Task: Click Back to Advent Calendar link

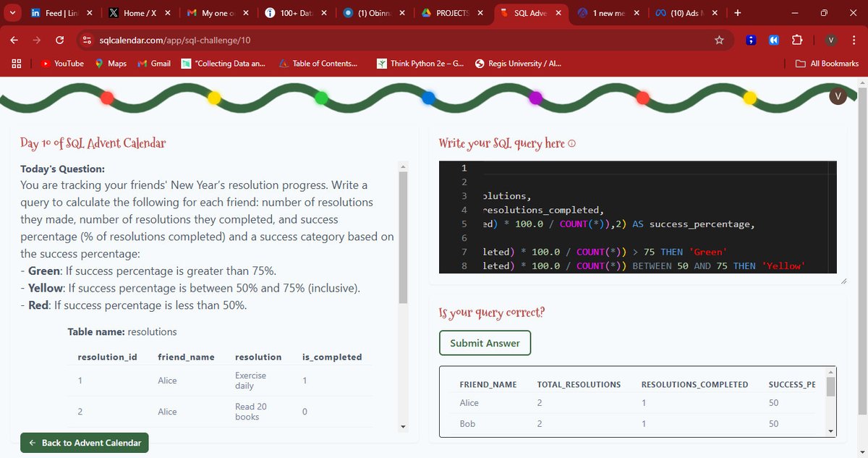Action: click(84, 442)
